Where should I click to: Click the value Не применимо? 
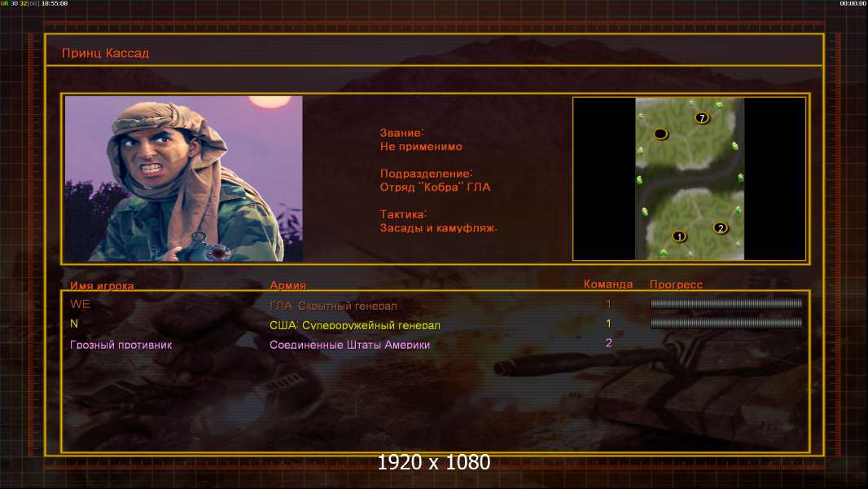[x=421, y=147]
